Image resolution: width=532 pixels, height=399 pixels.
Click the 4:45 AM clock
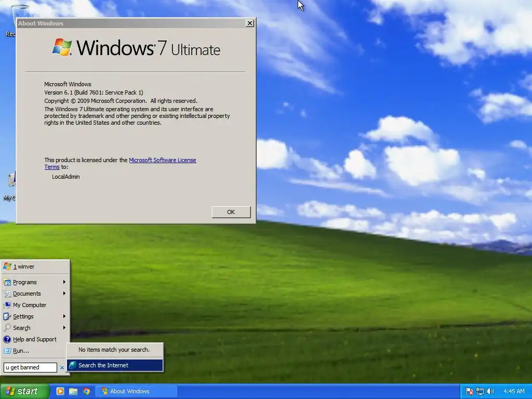coord(514,391)
